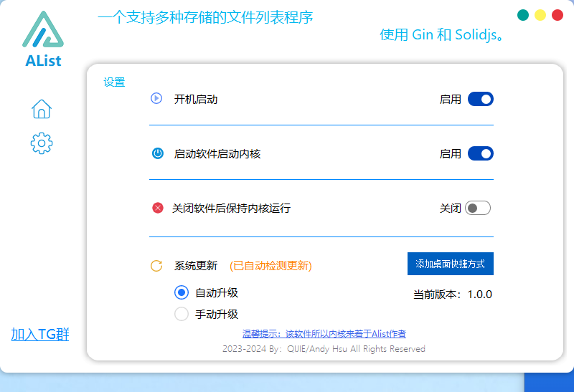Screen dimensions: 574x392
Task: Open the 加入TG群 link
Action: 40,334
